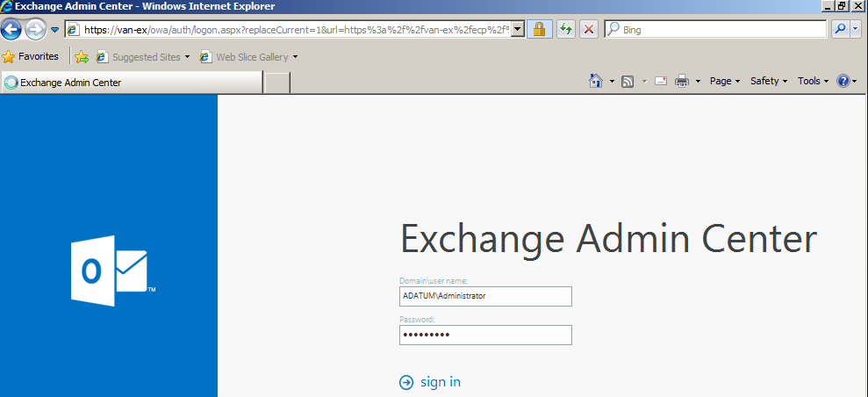This screenshot has height=397, width=868.
Task: Expand the Print options dropdown arrow
Action: [x=698, y=82]
